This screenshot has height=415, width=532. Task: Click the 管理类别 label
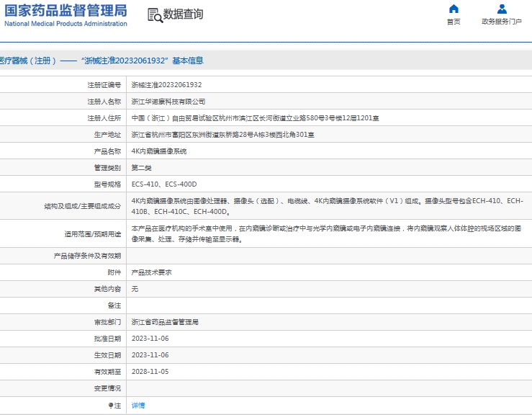click(107, 168)
